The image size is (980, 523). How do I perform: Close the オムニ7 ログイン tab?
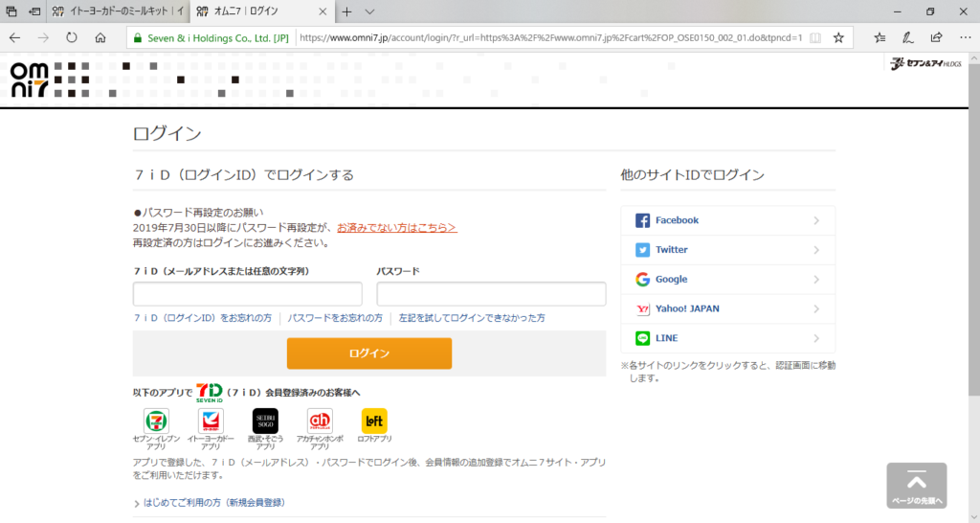pyautogui.click(x=323, y=11)
